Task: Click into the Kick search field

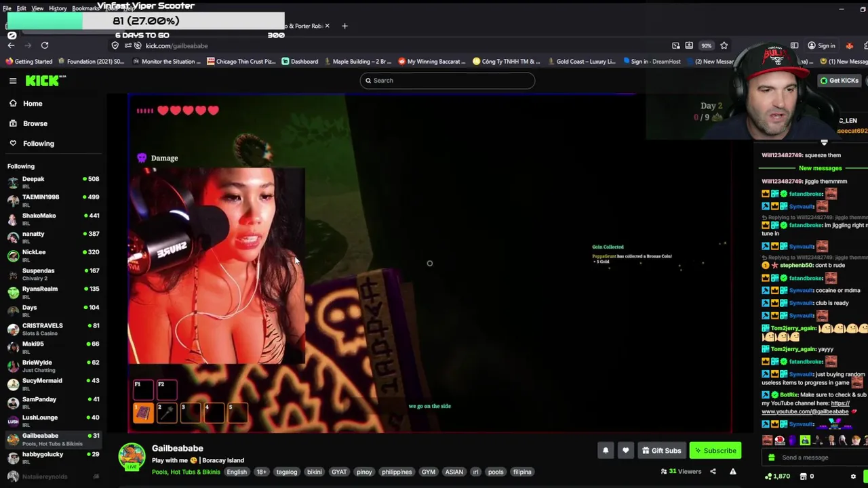Action: click(448, 81)
